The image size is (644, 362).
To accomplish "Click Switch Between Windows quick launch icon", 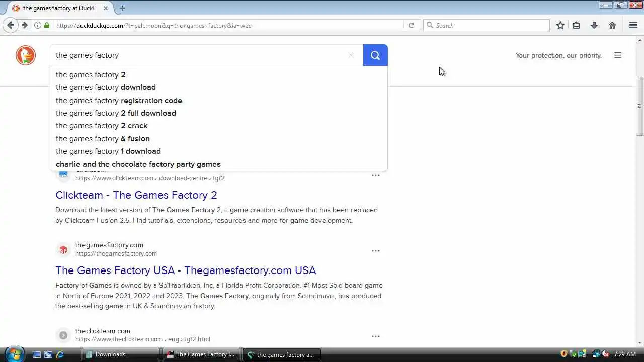I will [x=48, y=354].
